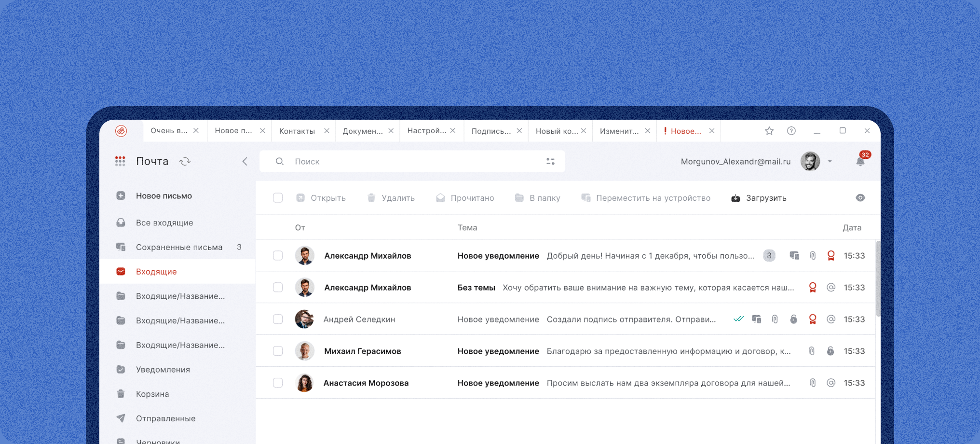Toggle the select-all checkbox in toolbar

[278, 198]
